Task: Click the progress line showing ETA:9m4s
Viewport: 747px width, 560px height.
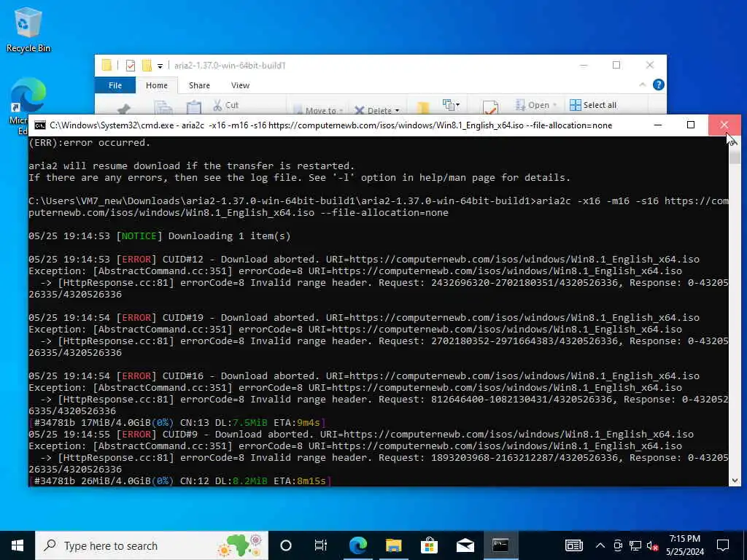Action: click(x=177, y=422)
